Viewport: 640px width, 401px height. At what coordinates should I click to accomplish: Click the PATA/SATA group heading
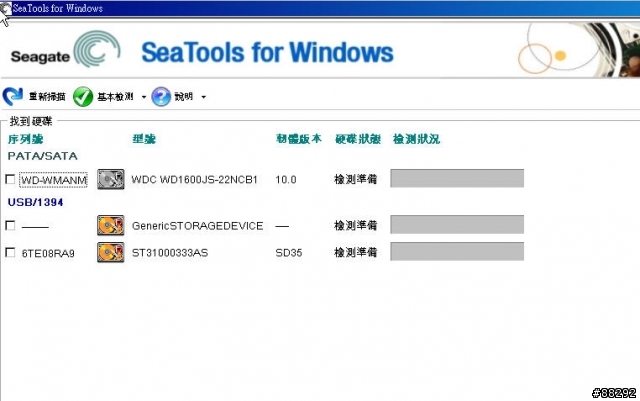tap(42, 156)
